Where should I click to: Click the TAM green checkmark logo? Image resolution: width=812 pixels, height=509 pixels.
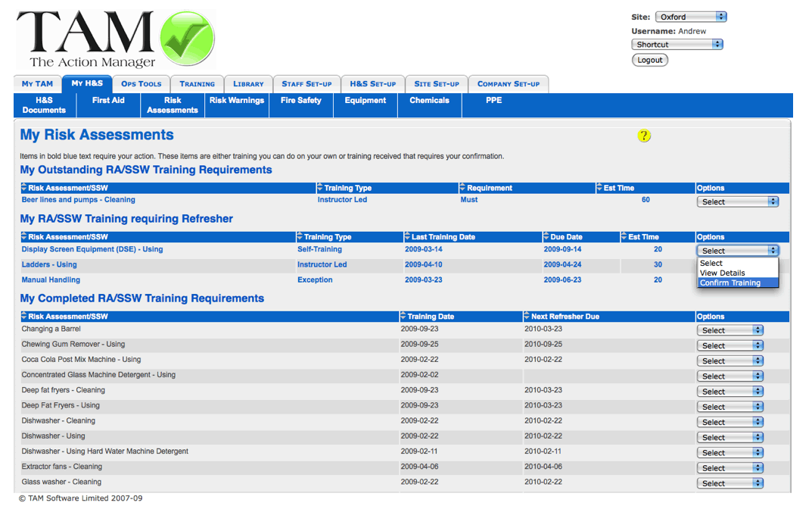click(x=186, y=39)
